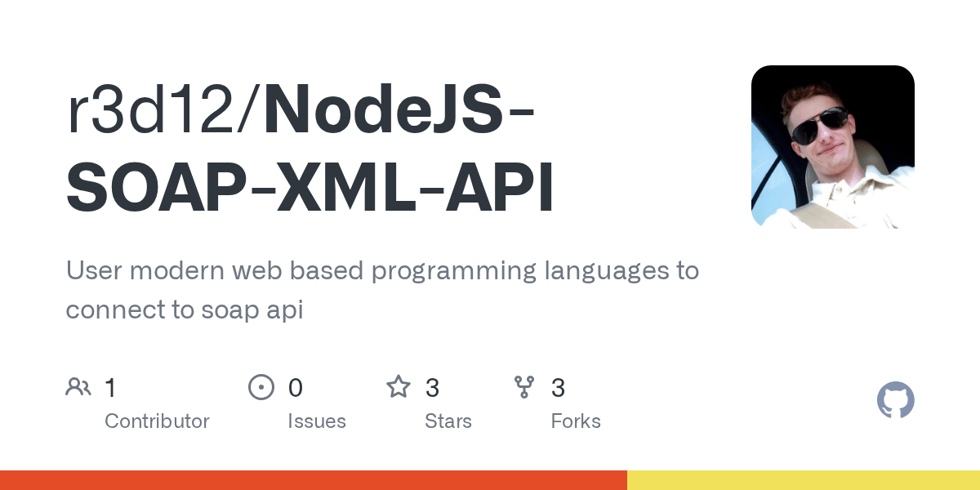
Task: Click the user's avatar photo
Action: 832,147
